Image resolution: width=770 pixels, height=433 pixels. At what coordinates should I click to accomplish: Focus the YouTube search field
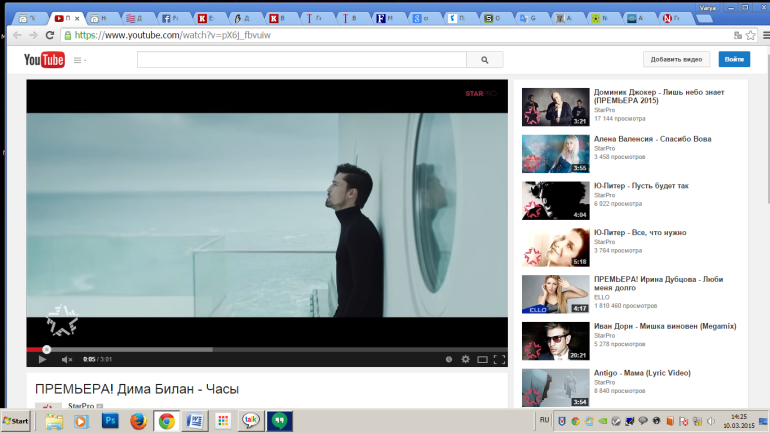pos(302,60)
